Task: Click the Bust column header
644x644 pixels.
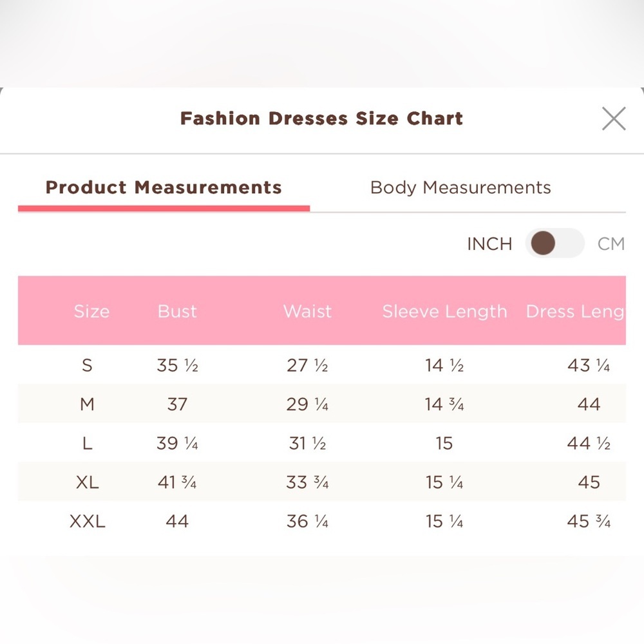Action: point(177,311)
